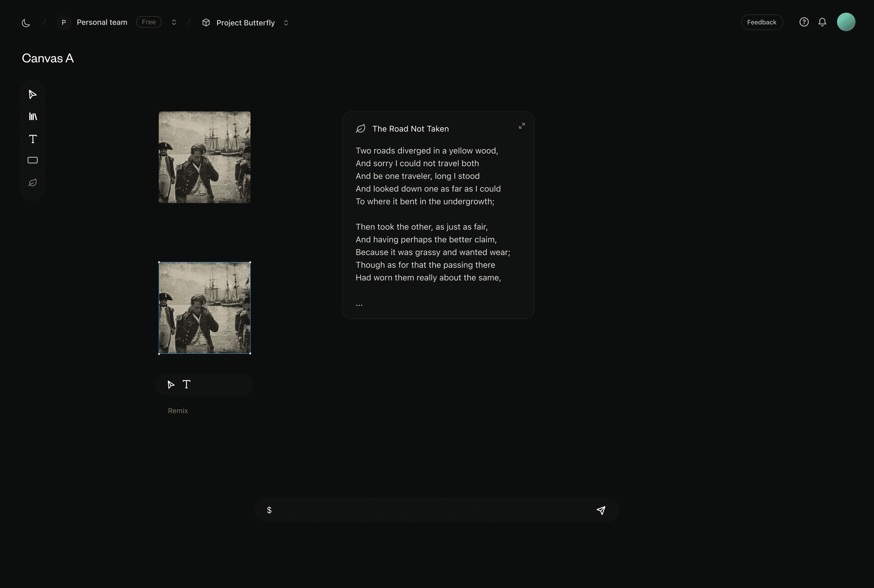Choose Text tool in image toolbar
The height and width of the screenshot is (588, 874).
pos(186,384)
